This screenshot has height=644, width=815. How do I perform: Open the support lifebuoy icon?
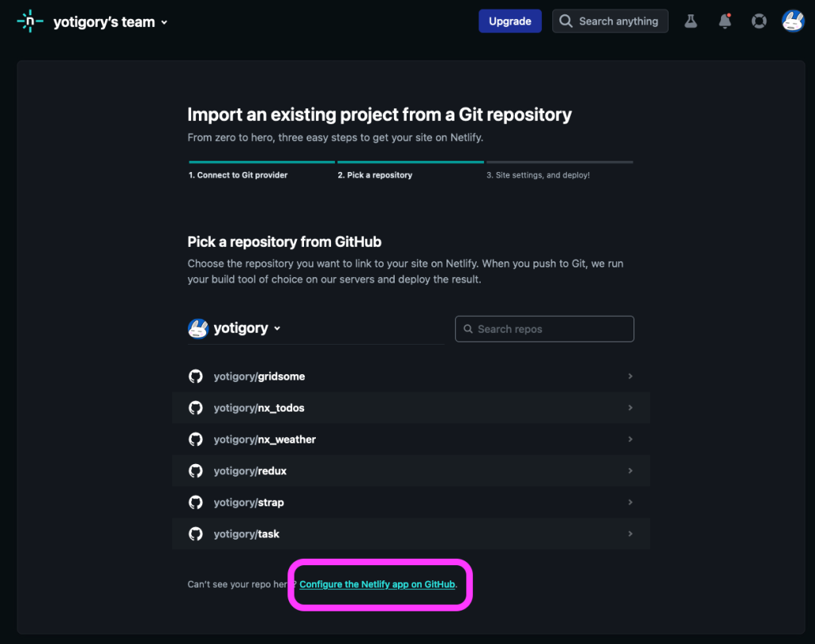pos(758,21)
